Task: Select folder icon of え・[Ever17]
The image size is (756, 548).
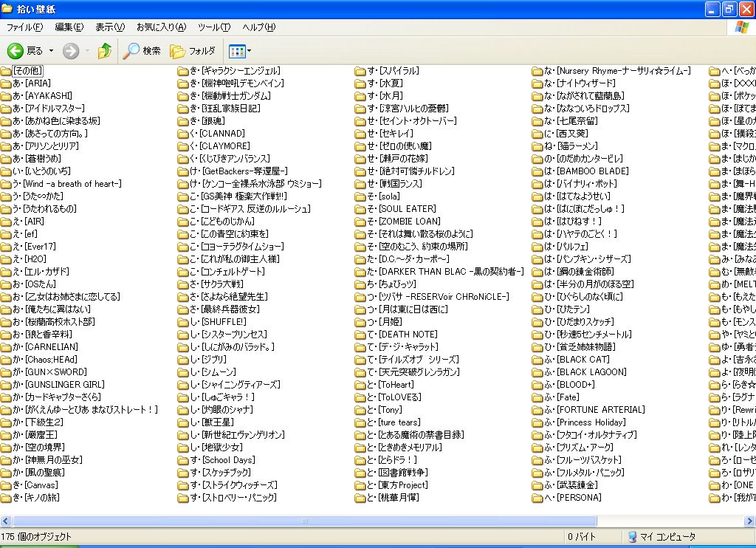Action: point(6,247)
